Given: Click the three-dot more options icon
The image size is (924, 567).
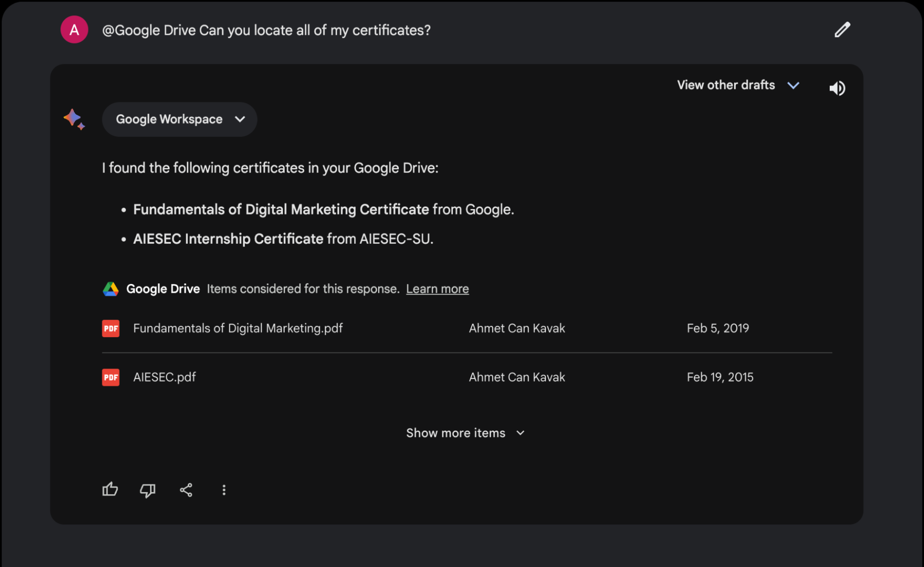Looking at the screenshot, I should click(x=224, y=490).
